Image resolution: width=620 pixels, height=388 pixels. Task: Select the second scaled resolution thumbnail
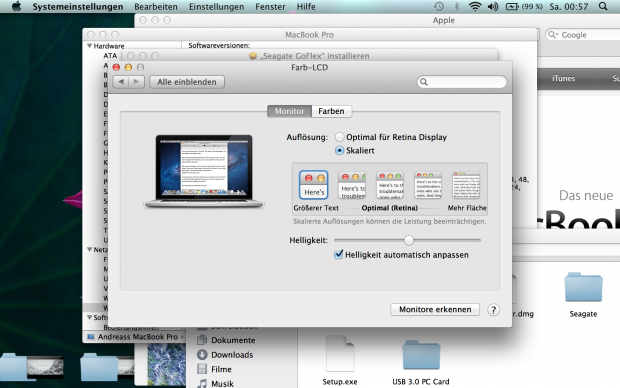coord(352,185)
